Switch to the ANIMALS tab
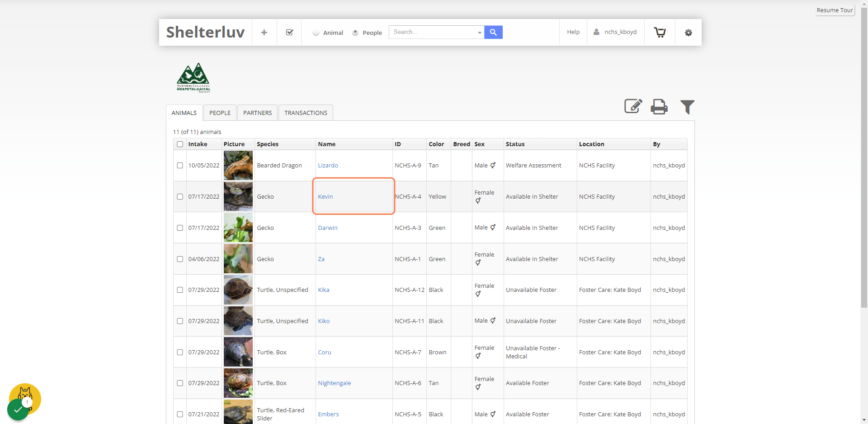This screenshot has height=424, width=868. click(x=184, y=113)
